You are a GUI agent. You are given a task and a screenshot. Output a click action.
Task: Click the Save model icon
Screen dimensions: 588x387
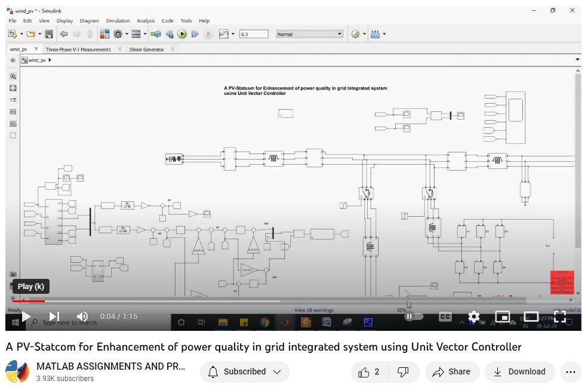coord(49,34)
